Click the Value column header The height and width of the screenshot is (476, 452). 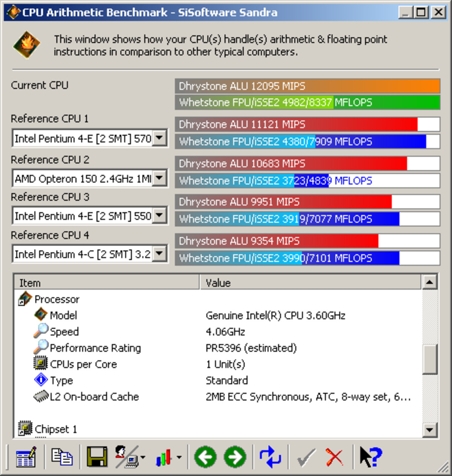(x=310, y=283)
